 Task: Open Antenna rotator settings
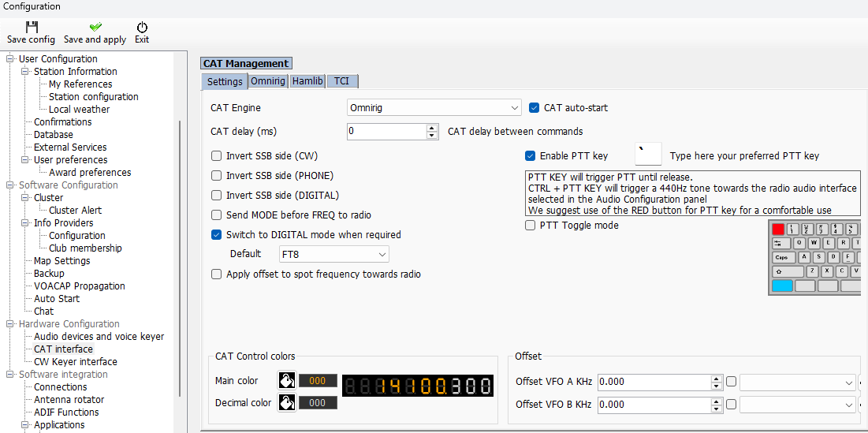[69, 400]
